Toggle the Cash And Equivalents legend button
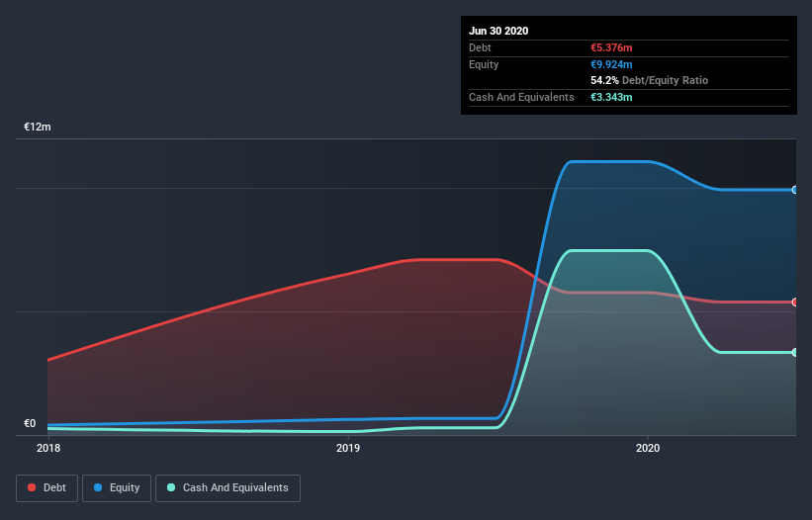Image resolution: width=812 pixels, height=520 pixels. point(227,488)
